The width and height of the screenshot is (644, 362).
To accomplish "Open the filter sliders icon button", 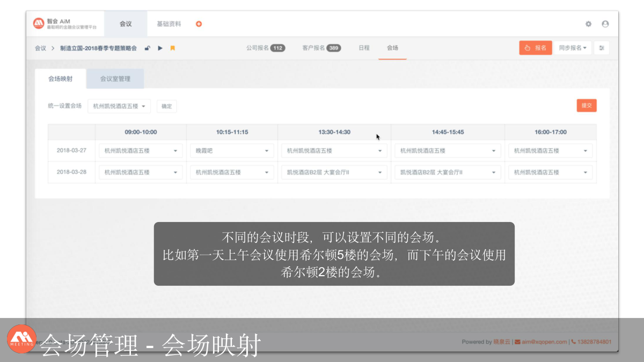I will point(602,48).
